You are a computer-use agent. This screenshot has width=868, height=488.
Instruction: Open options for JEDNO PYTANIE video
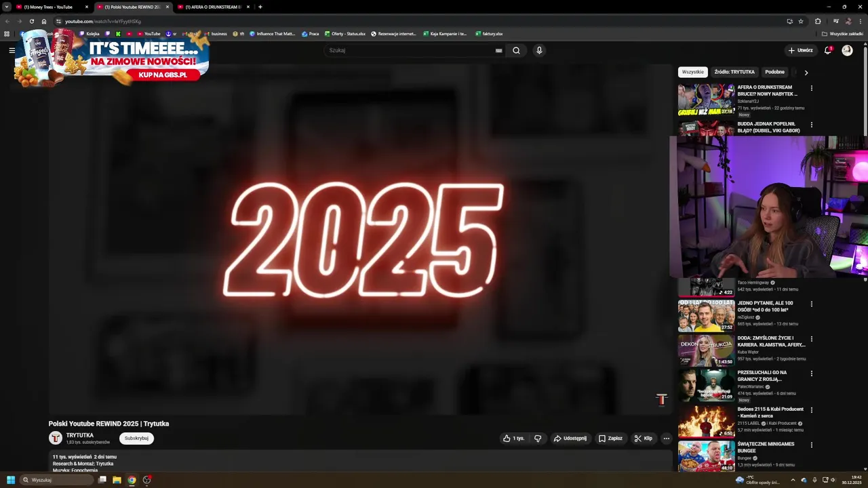pyautogui.click(x=811, y=304)
